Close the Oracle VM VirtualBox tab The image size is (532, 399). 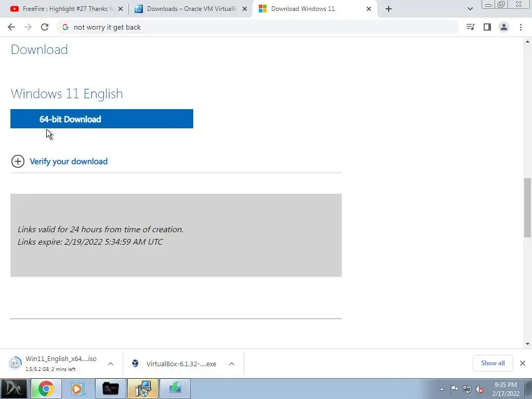(245, 9)
